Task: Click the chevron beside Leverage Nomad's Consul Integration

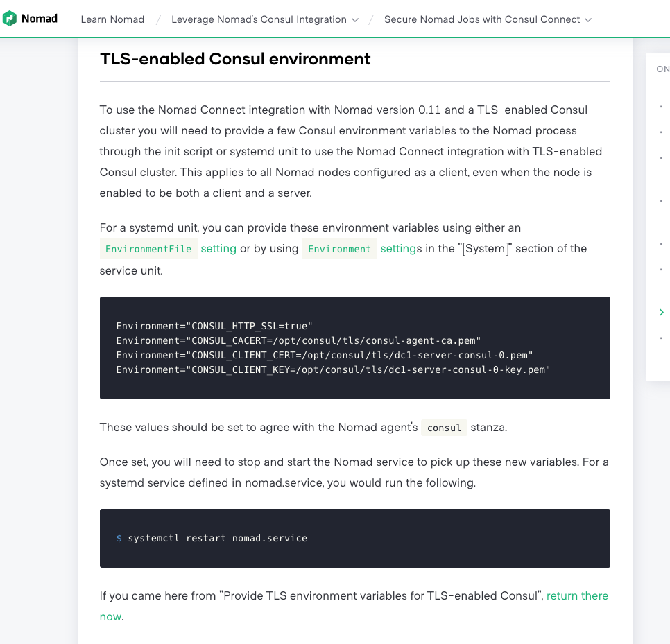Action: click(x=354, y=20)
